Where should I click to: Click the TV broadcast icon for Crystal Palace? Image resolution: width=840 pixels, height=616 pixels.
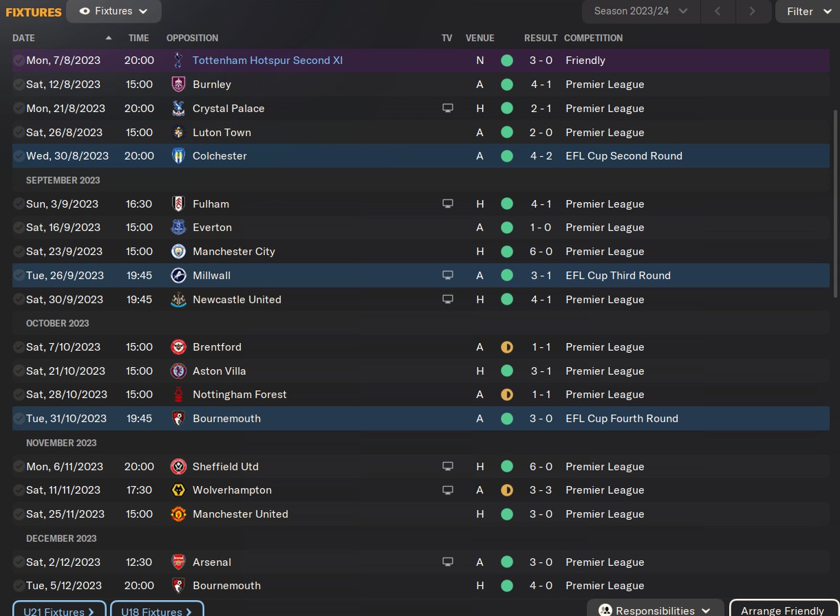coord(448,109)
